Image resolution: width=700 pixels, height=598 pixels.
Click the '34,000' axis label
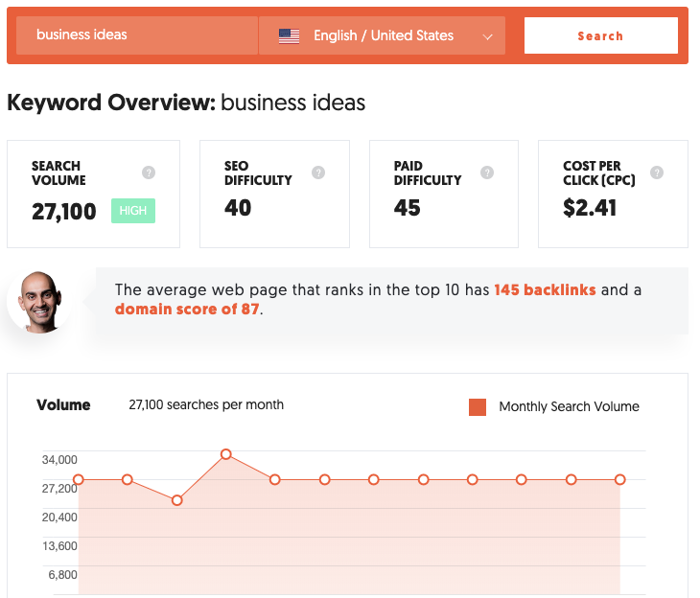tap(59, 460)
